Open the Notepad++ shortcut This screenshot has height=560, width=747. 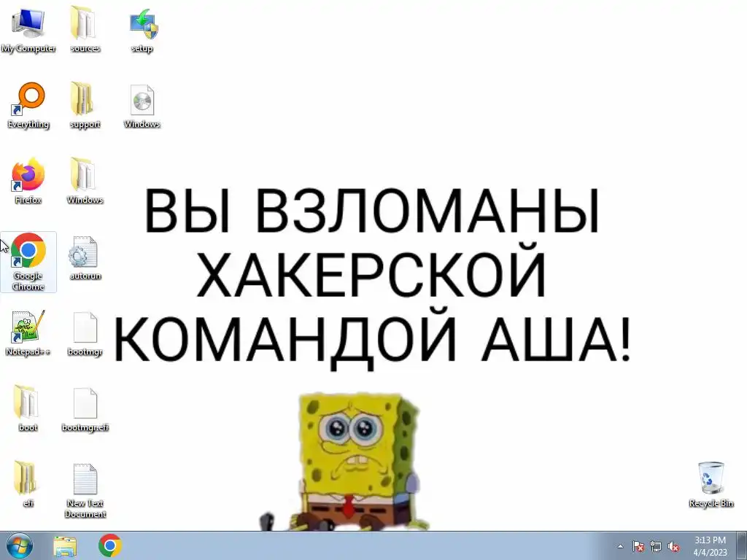(28, 332)
